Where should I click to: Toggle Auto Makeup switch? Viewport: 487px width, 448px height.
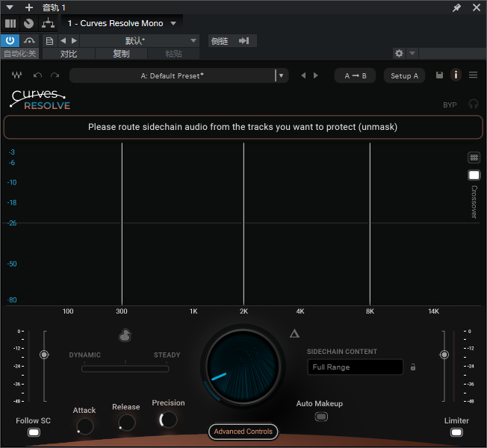(321, 417)
